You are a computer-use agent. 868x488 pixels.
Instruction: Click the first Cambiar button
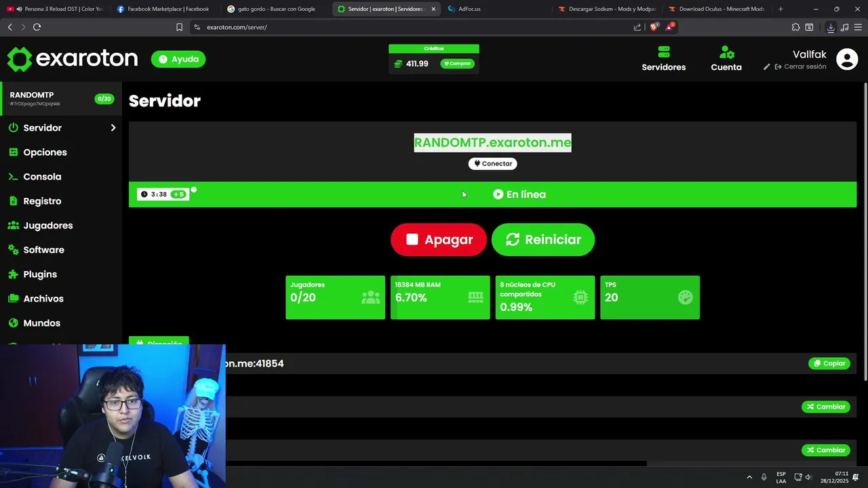pos(826,407)
